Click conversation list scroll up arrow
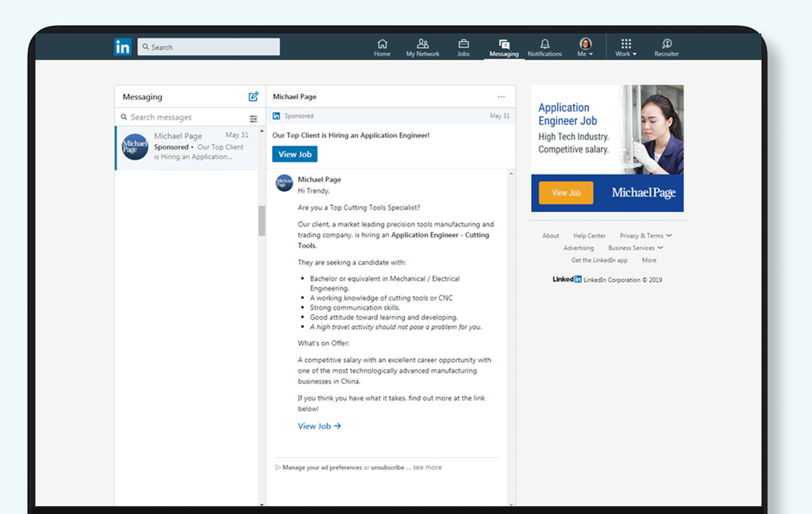The height and width of the screenshot is (514, 812). 262,131
